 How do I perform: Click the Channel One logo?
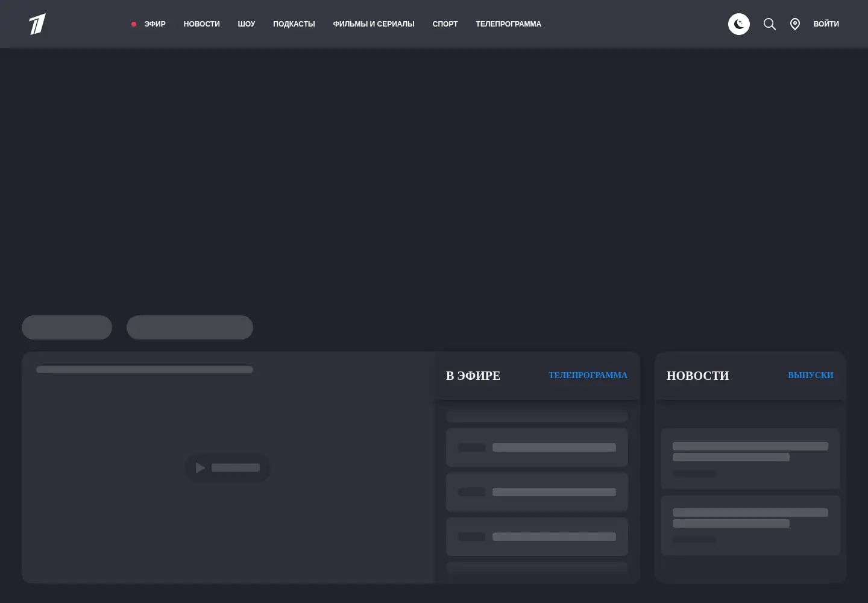(x=37, y=24)
